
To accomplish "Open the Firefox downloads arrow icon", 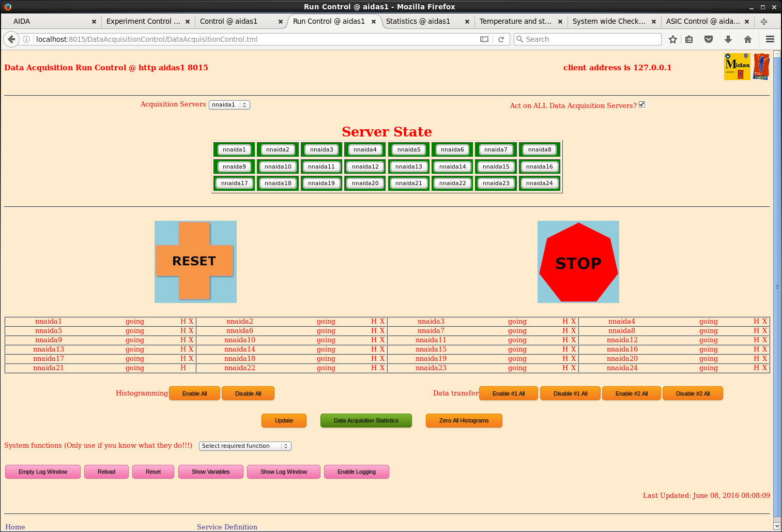I will pyautogui.click(x=728, y=39).
